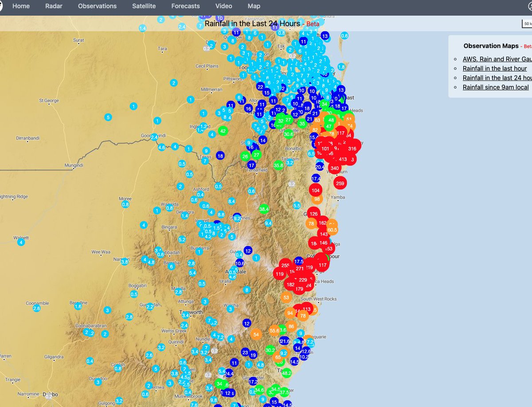Select the blue 19 rainfall marker
This screenshot has width=532, height=407.
click(x=253, y=355)
